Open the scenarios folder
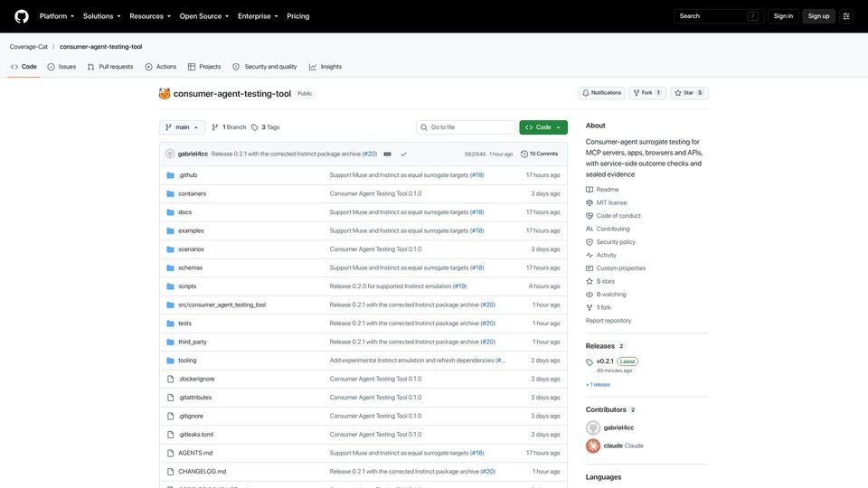 pyautogui.click(x=191, y=249)
